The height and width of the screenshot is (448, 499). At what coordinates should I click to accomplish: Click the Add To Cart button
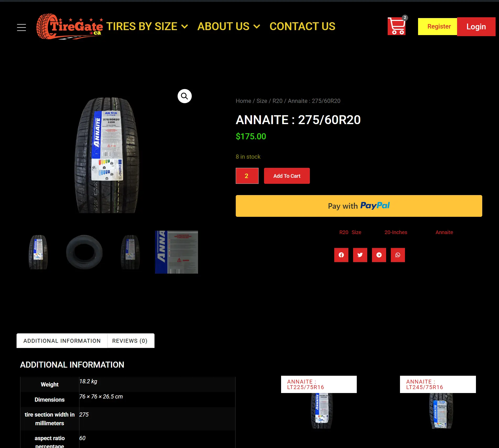tap(287, 176)
